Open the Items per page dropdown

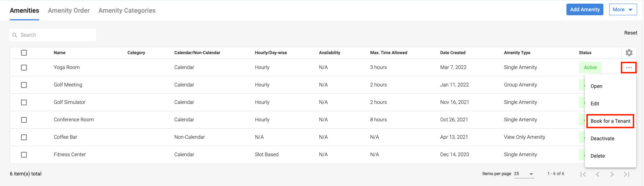coord(524,174)
